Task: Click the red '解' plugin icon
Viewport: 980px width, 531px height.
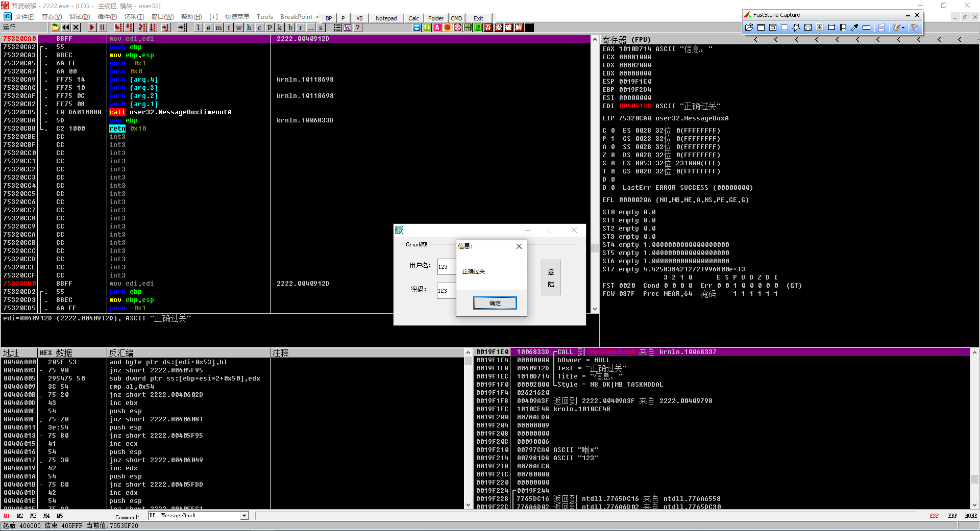Action: click(x=519, y=28)
